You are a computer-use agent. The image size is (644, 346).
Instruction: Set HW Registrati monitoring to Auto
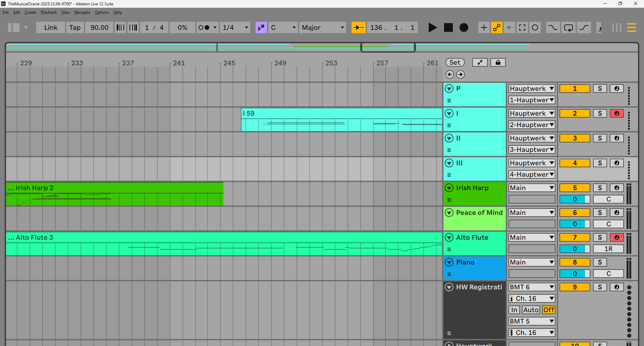click(531, 310)
